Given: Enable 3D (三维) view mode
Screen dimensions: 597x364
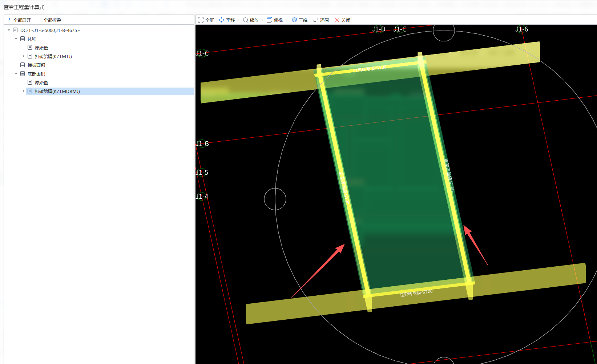Looking at the screenshot, I should click(294, 20).
